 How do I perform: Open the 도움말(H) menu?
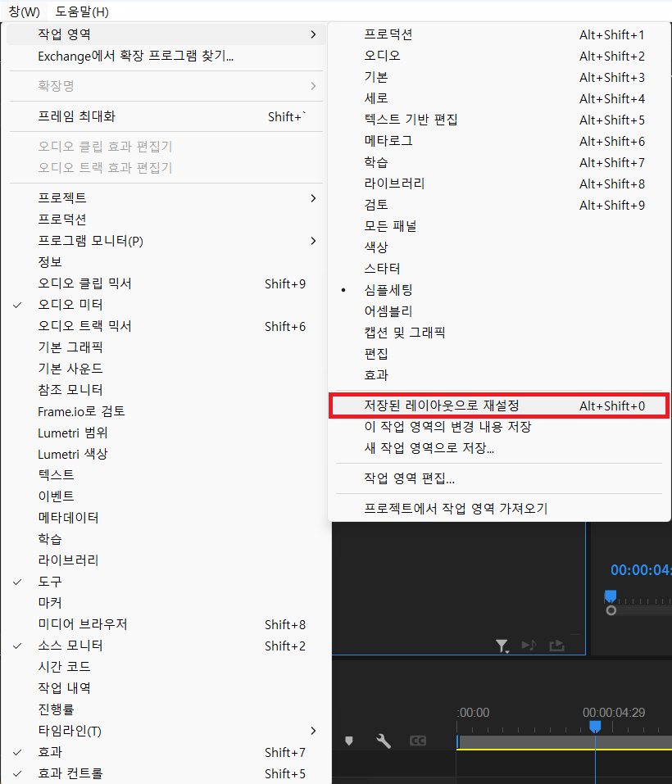click(82, 11)
